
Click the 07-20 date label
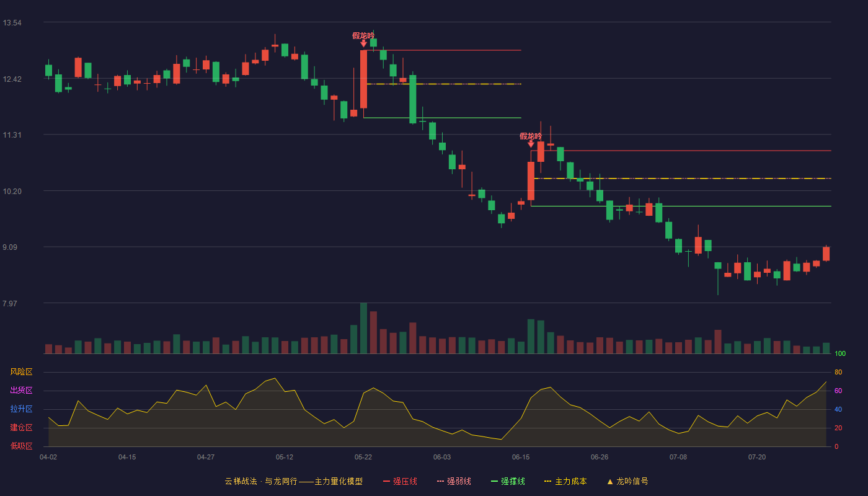click(757, 457)
